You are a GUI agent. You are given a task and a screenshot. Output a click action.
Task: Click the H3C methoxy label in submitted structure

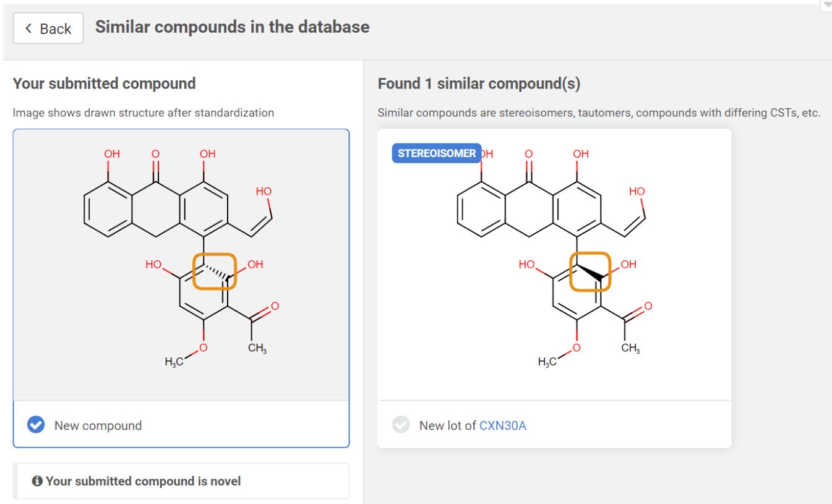click(x=174, y=362)
